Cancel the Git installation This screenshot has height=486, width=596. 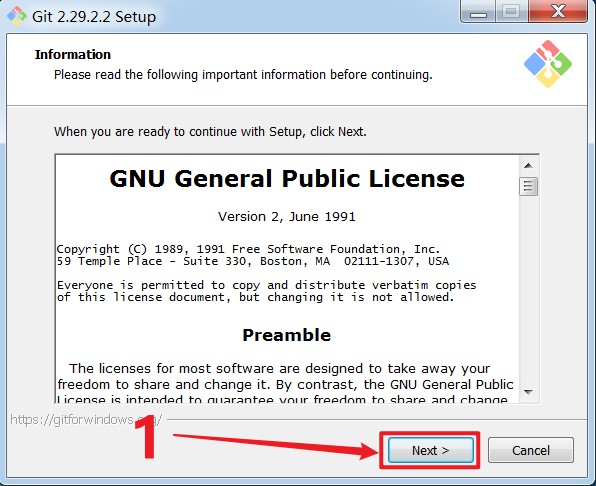pos(531,450)
